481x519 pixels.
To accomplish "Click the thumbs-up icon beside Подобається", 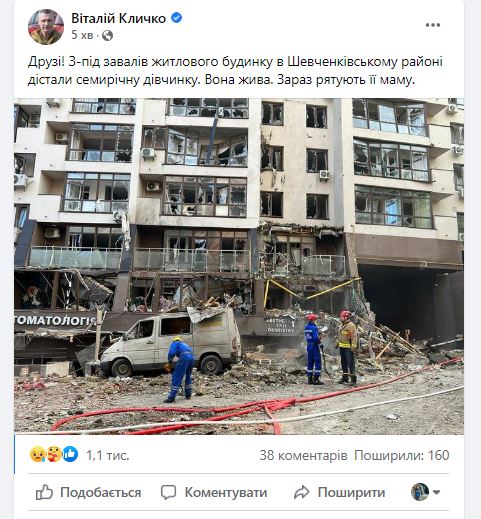I will click(x=44, y=492).
